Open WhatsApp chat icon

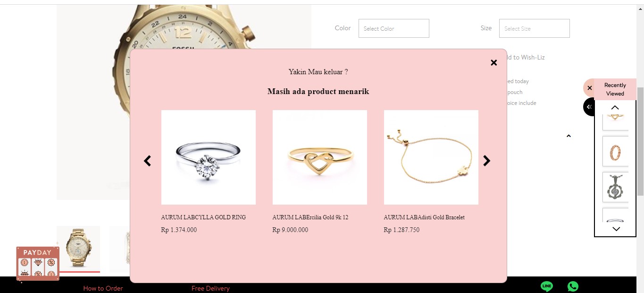(573, 286)
